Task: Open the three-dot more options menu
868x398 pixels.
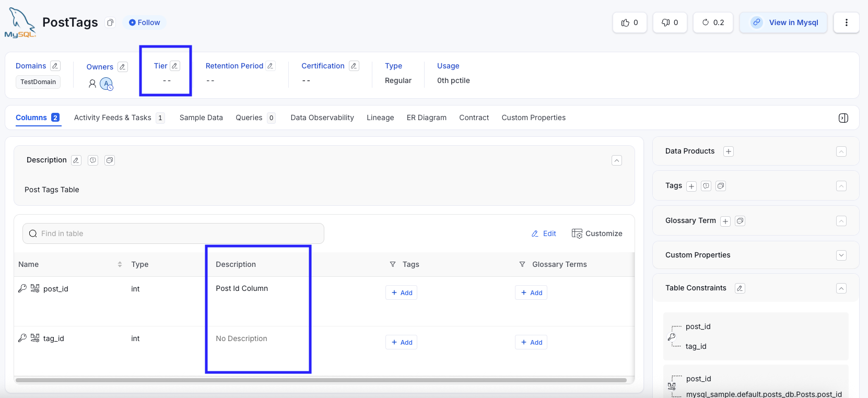Action: [847, 22]
